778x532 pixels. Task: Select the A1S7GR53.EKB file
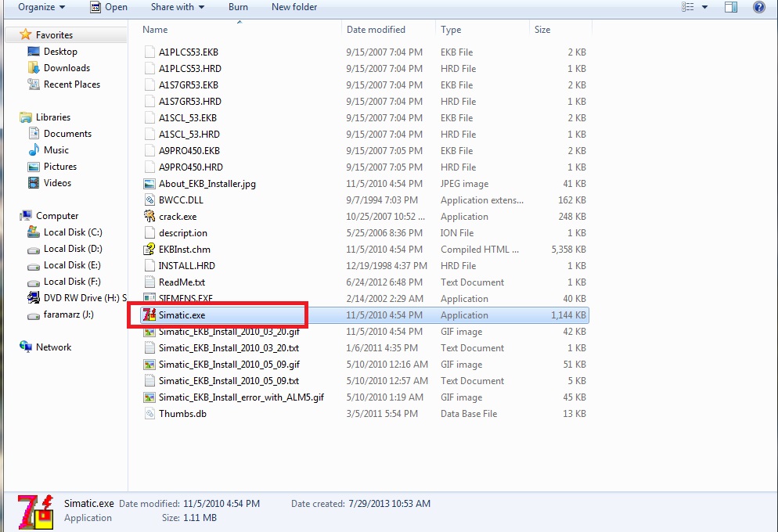coord(188,84)
